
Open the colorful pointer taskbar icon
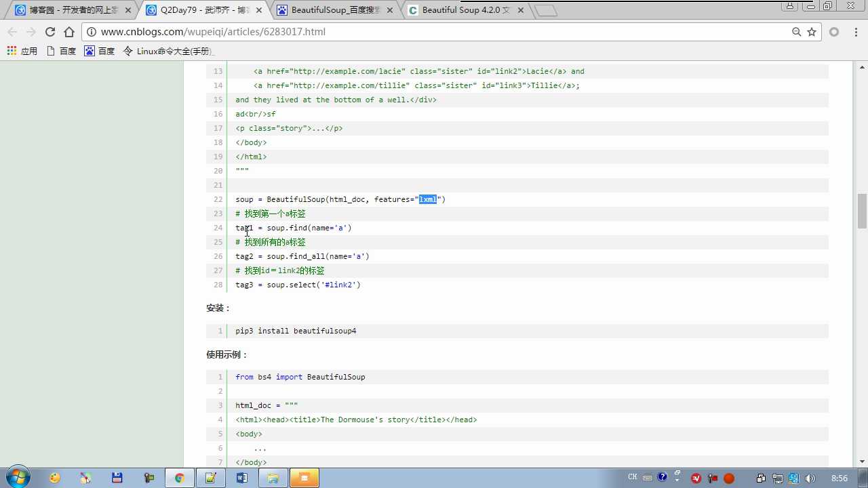[85, 478]
